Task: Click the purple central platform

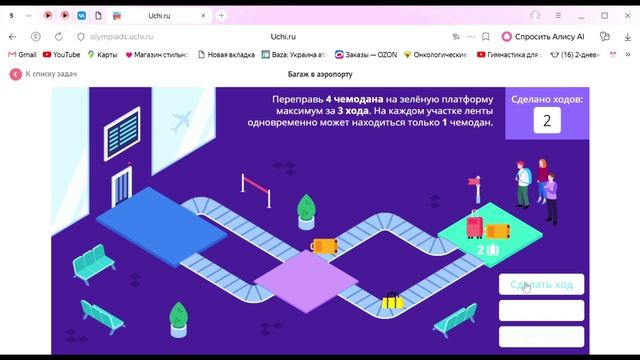Action: (x=306, y=281)
